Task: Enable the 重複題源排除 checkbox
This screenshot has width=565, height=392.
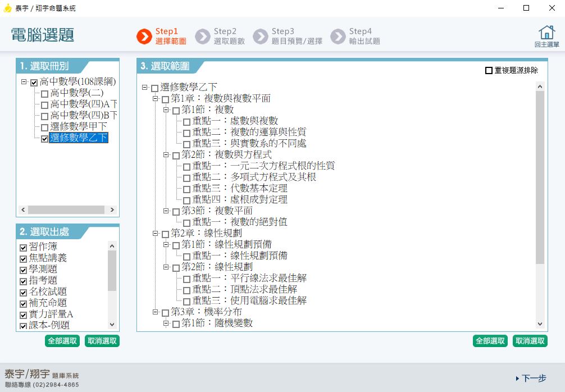Action: [489, 71]
